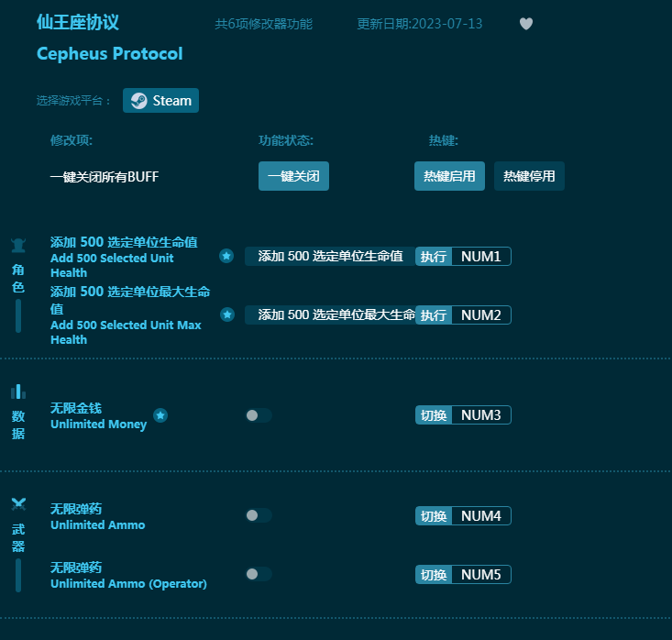
Task: Click 执行 button for NUM1 hotkey
Action: click(x=434, y=257)
